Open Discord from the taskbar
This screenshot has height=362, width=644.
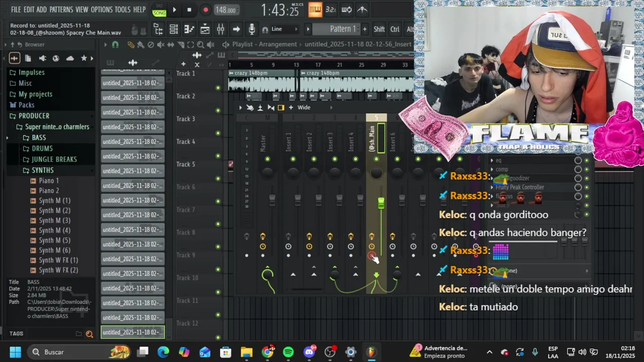coord(309,352)
